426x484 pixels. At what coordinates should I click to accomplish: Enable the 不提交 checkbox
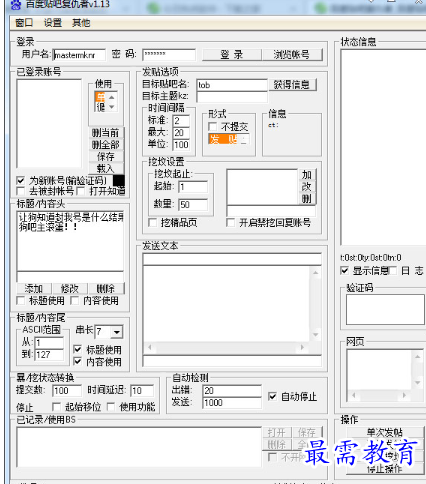(212, 127)
